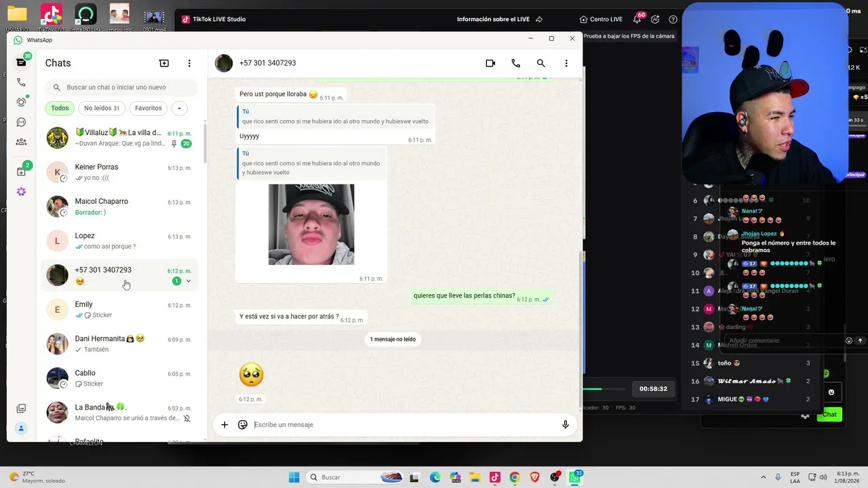Open the conversation three-dot options menu

click(566, 63)
